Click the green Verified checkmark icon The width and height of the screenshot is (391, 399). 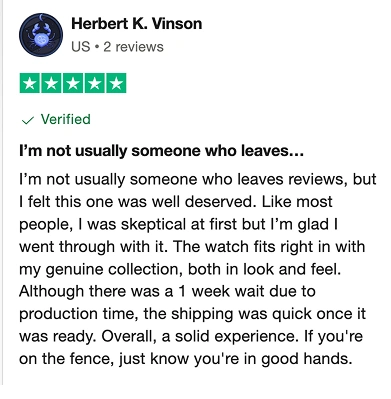[x=27, y=120]
